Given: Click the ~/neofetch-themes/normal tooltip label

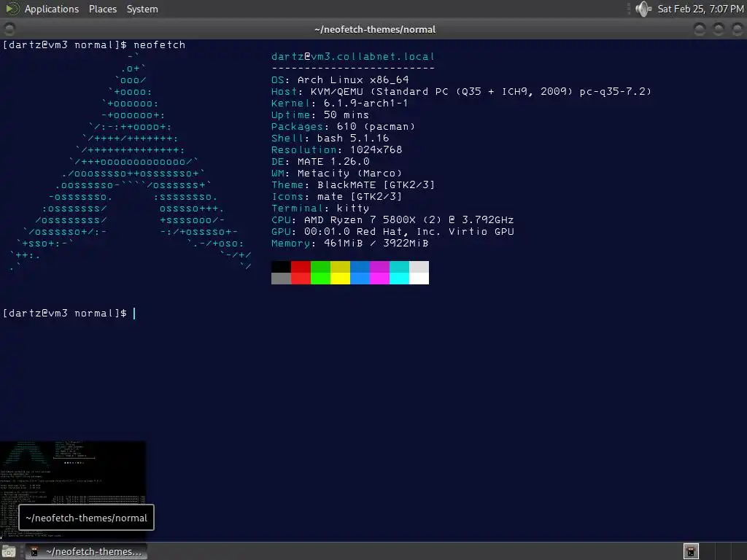Looking at the screenshot, I should pos(86,518).
